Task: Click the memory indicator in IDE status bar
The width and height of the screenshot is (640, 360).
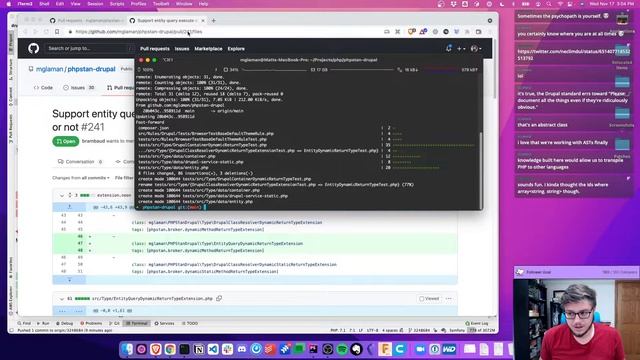Action: tap(482, 330)
